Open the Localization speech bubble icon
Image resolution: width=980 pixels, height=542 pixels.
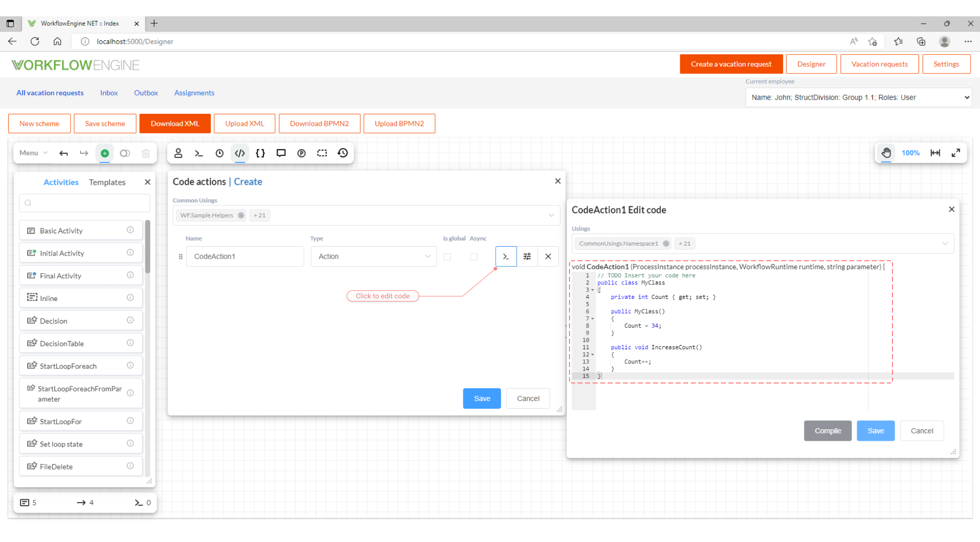pos(281,153)
